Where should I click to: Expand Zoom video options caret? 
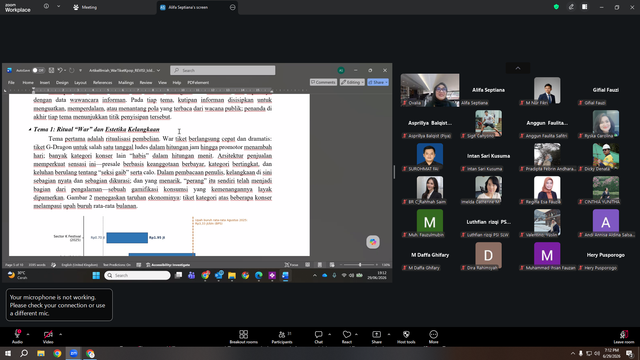click(60, 334)
